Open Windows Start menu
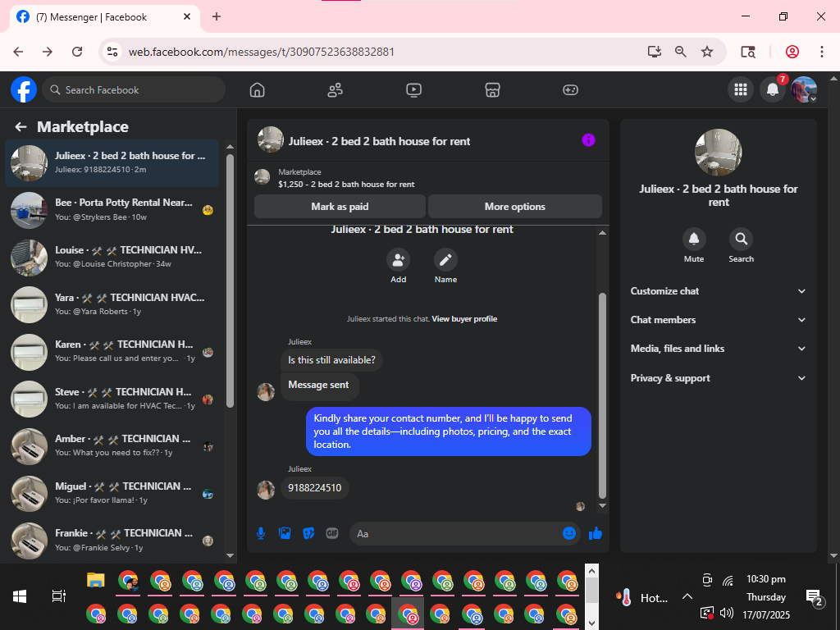The height and width of the screenshot is (630, 840). pos(20,596)
